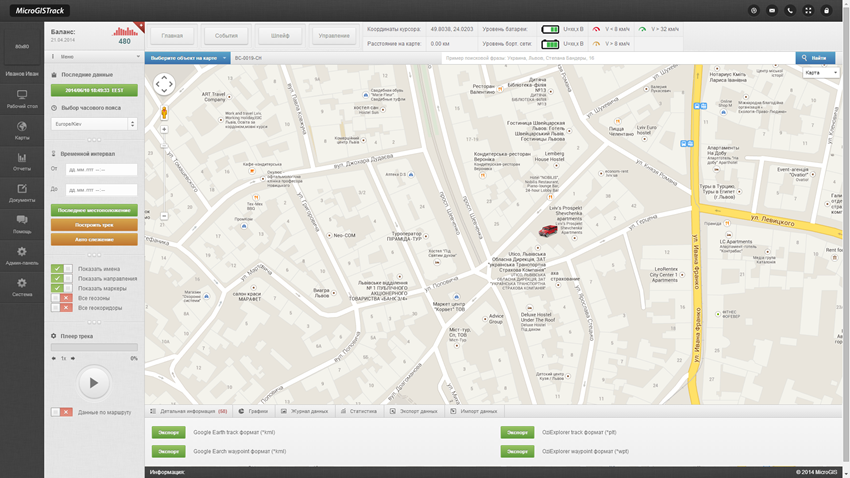Screen dimensions: 850x478
Task: Open the Документы sidebar section
Action: pyautogui.click(x=22, y=193)
